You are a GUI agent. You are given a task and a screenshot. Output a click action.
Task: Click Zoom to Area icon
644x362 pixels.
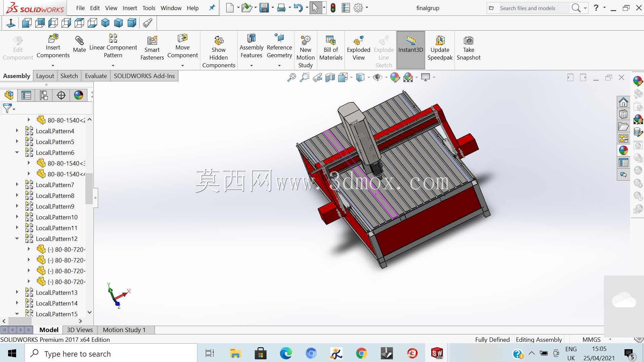pyautogui.click(x=305, y=78)
